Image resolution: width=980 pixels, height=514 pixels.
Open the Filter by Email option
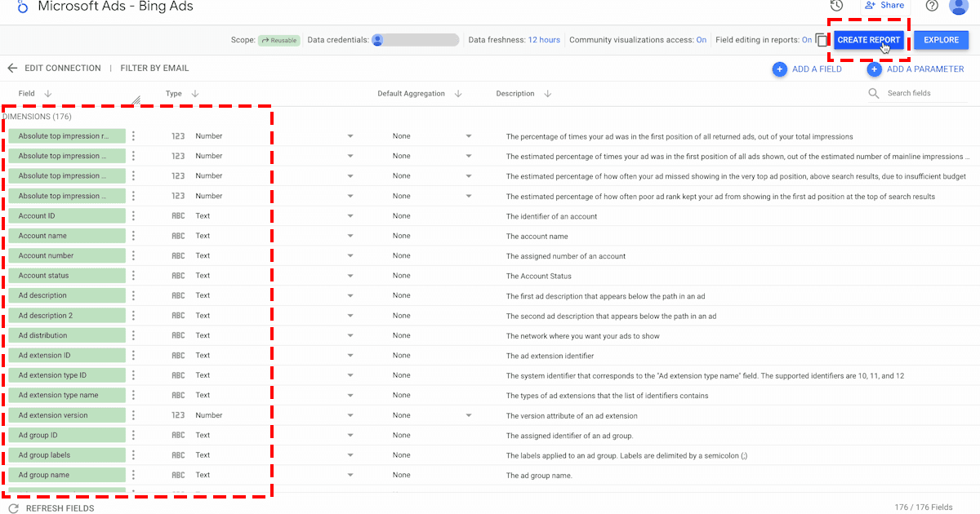154,69
